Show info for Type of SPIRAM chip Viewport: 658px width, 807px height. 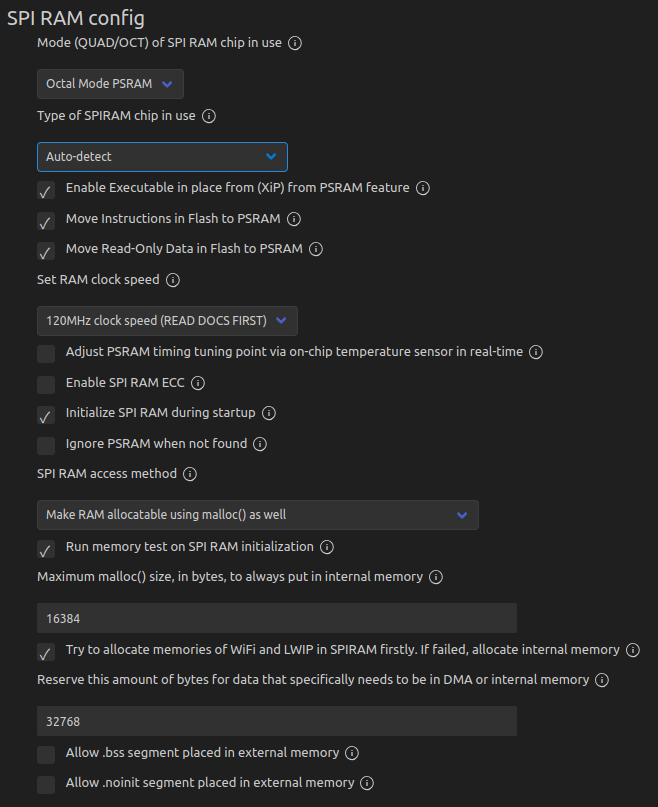pos(209,116)
